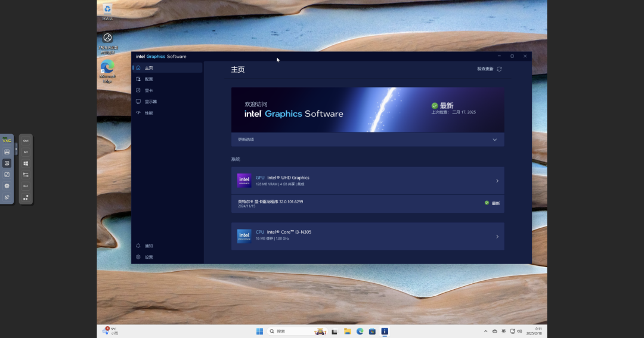Viewport: 644px width, 338px height.
Task: Click the 128 MB VRAM details text
Action: tap(280, 184)
